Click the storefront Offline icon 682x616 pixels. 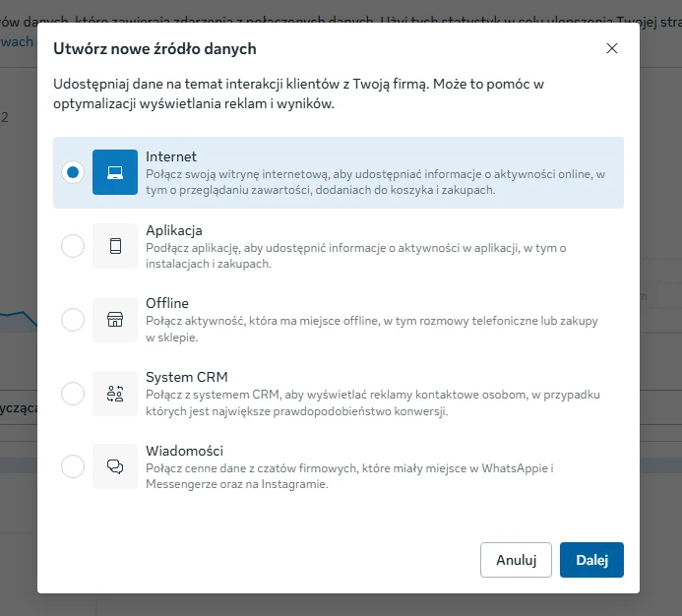click(115, 320)
